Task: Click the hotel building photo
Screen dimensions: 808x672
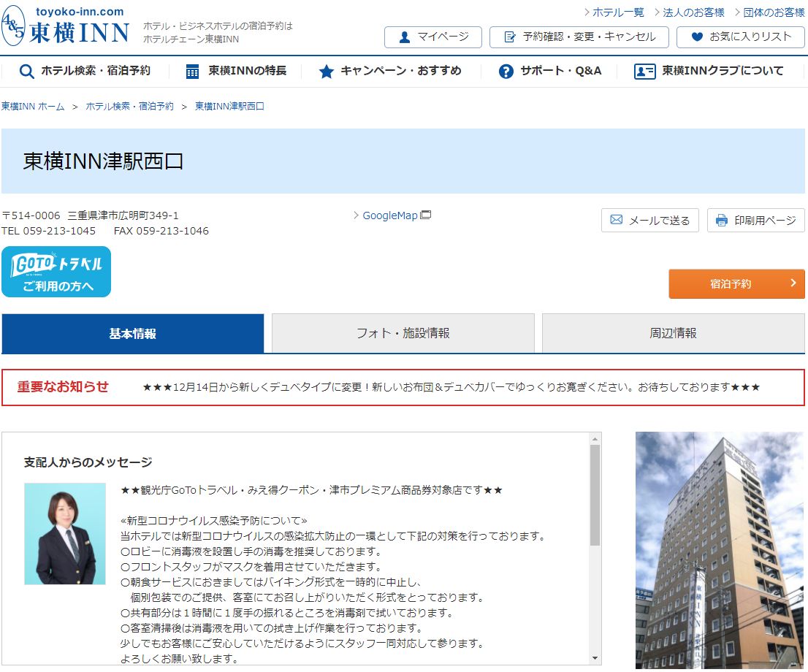Action: point(720,550)
